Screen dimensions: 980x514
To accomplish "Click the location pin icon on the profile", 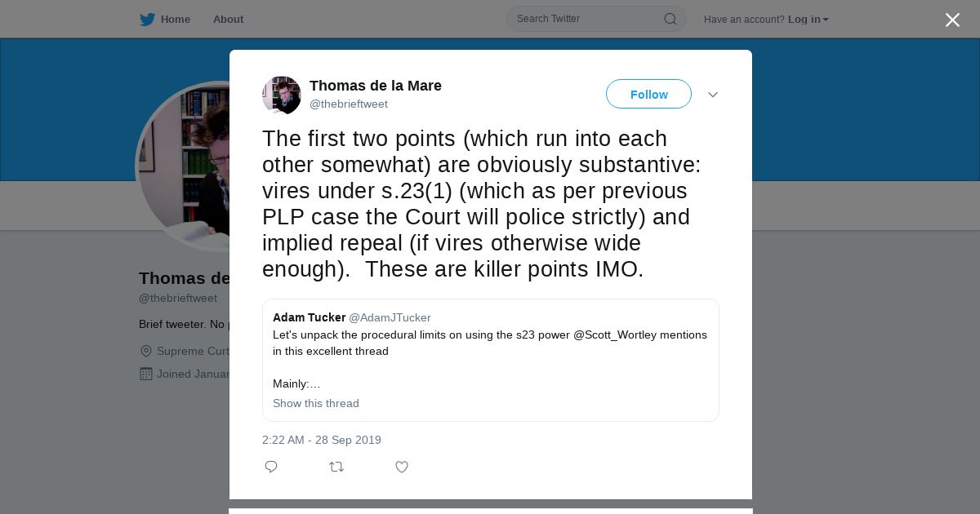I will coord(146,351).
